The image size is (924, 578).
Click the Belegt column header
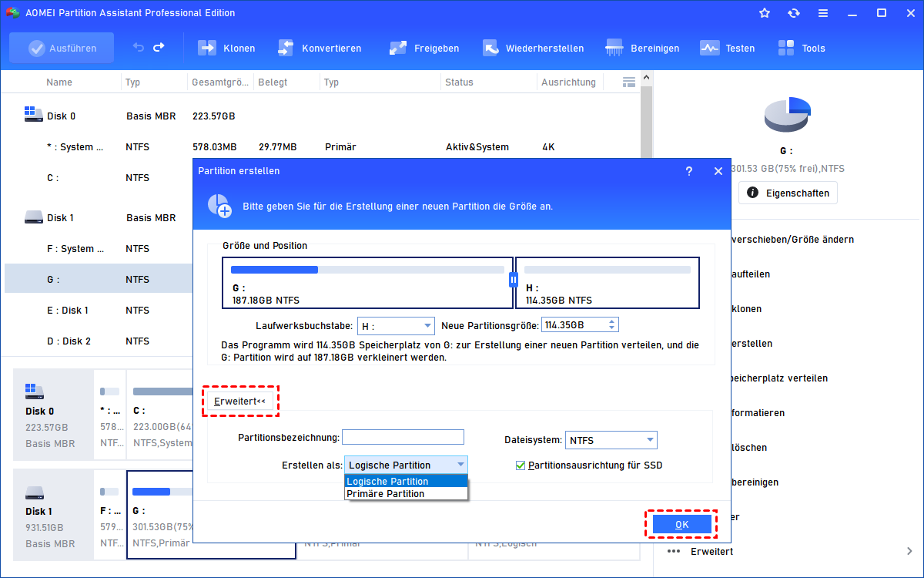point(273,82)
